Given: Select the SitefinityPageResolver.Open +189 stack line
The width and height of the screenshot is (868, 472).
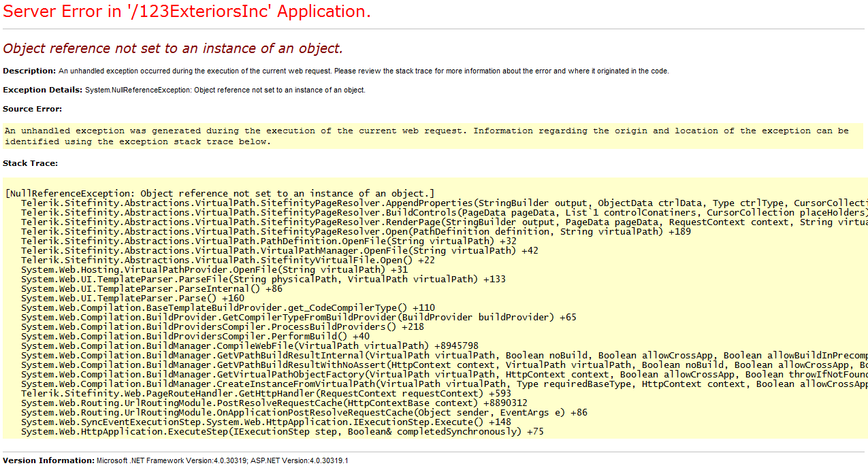Looking at the screenshot, I should point(356,231).
